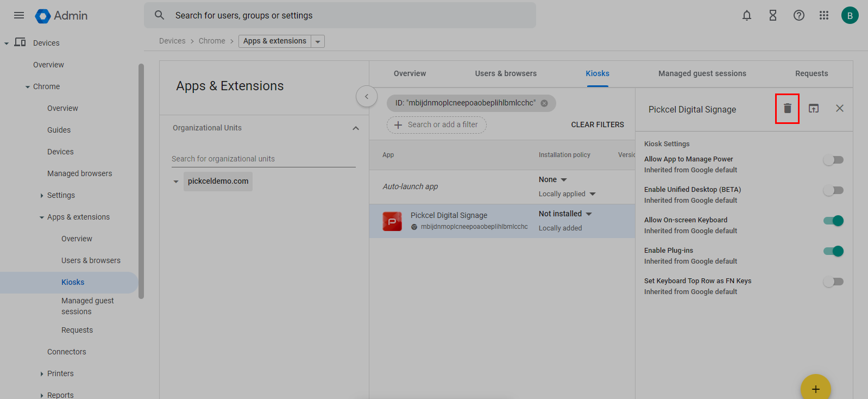Expand the pickceldemo.com org unit arrow
The height and width of the screenshot is (399, 868).
[x=176, y=182]
